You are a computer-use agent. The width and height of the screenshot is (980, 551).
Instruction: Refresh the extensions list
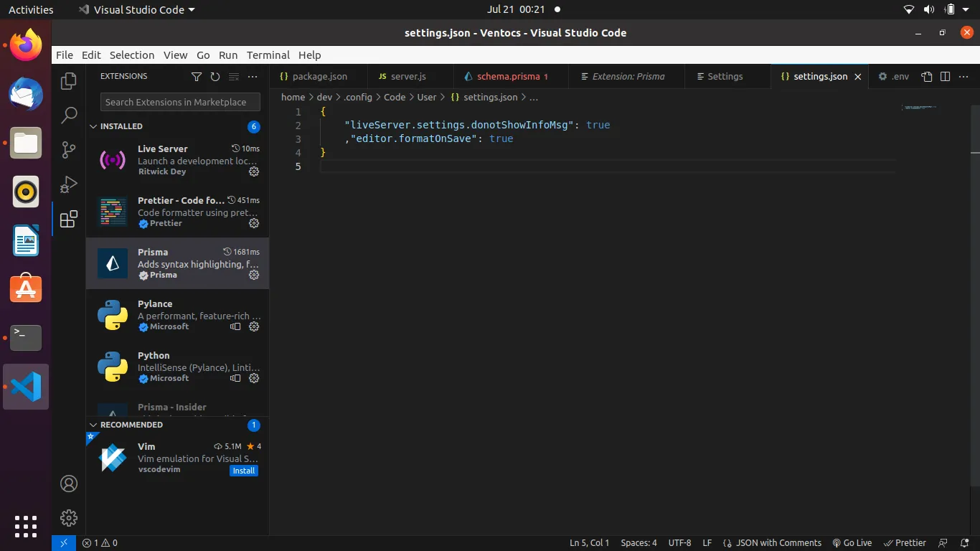[215, 77]
